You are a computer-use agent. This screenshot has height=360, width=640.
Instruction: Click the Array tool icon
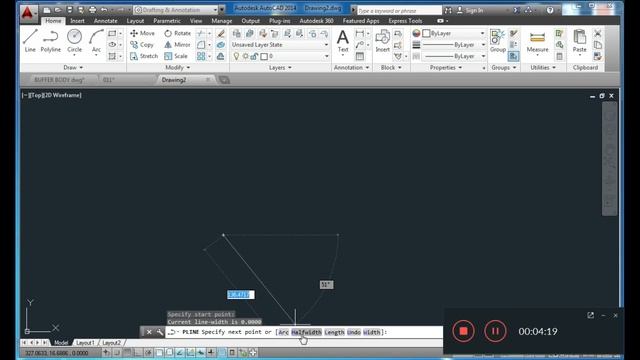201,56
